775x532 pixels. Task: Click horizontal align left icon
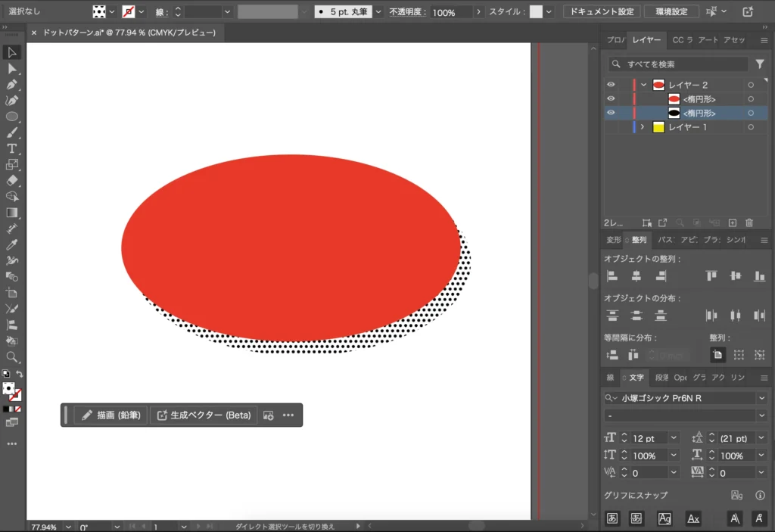click(612, 276)
